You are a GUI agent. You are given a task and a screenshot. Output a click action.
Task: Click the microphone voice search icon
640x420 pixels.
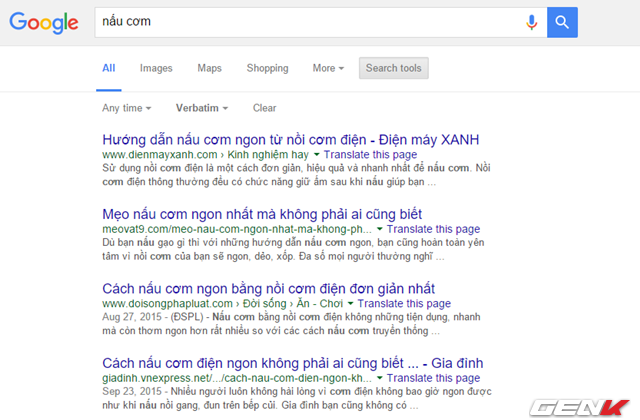531,21
